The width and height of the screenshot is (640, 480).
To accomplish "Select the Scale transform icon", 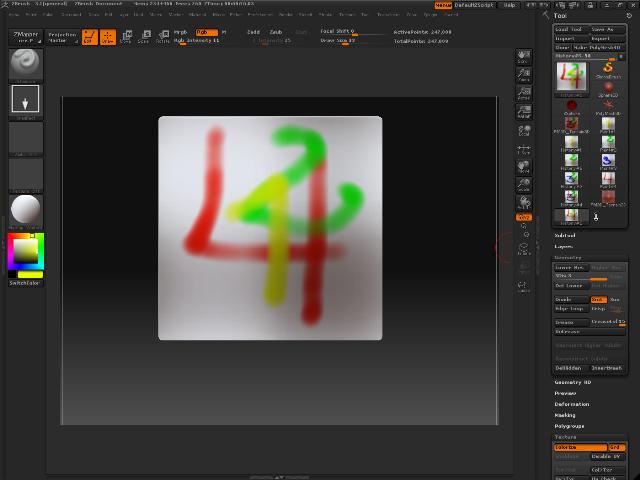I will pos(144,37).
